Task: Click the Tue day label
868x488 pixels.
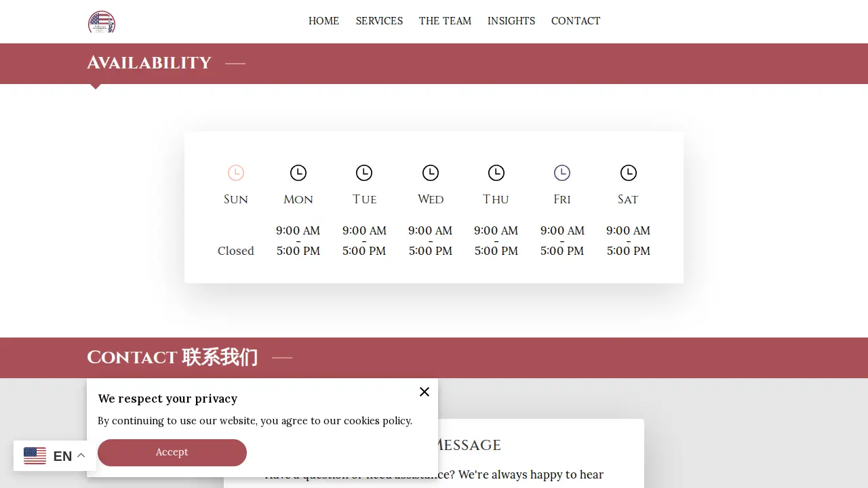Action: [x=364, y=199]
